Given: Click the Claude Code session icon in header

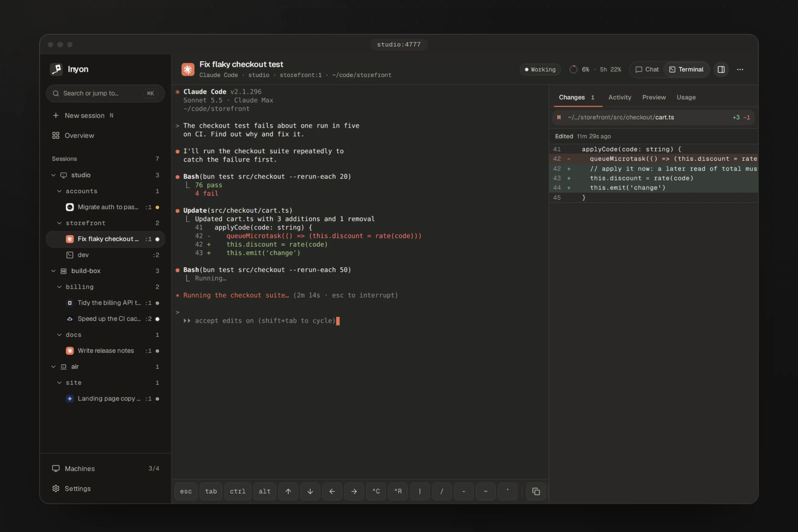Looking at the screenshot, I should (x=188, y=69).
